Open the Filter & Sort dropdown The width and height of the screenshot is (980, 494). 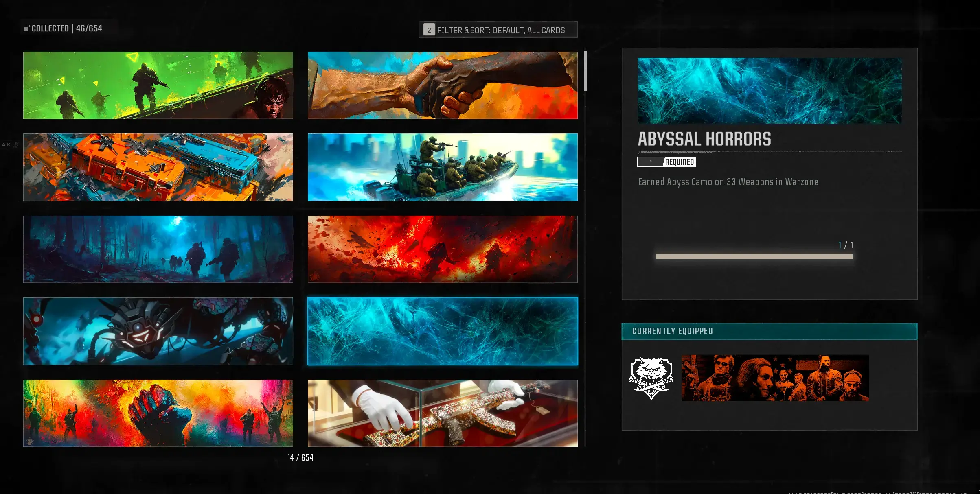(x=500, y=30)
